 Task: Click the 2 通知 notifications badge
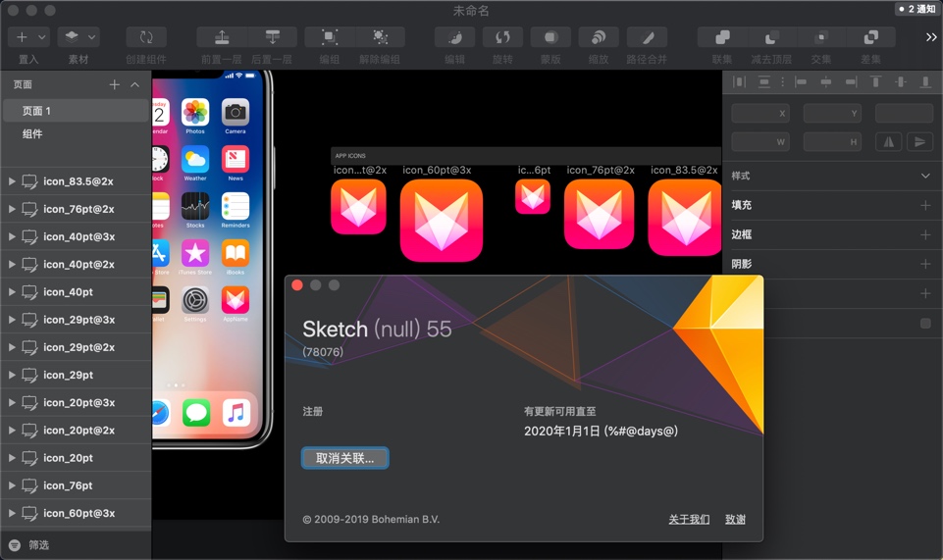coord(917,9)
